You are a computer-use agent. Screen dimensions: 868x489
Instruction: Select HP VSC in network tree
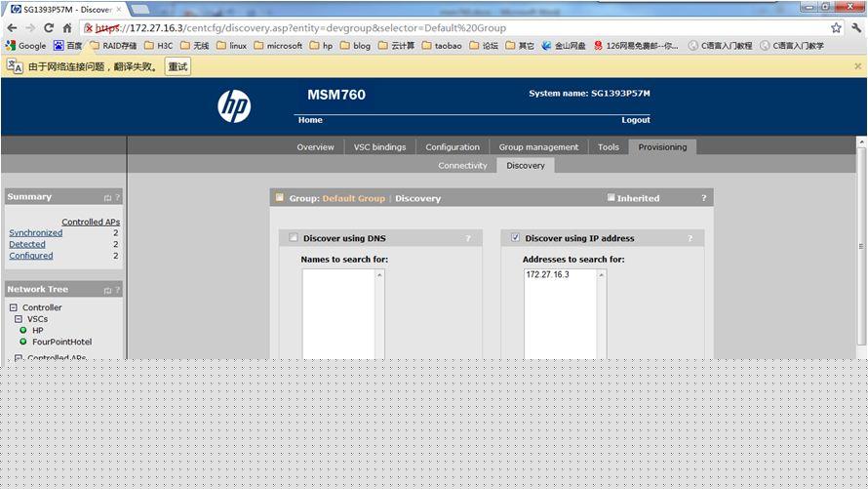click(x=38, y=330)
